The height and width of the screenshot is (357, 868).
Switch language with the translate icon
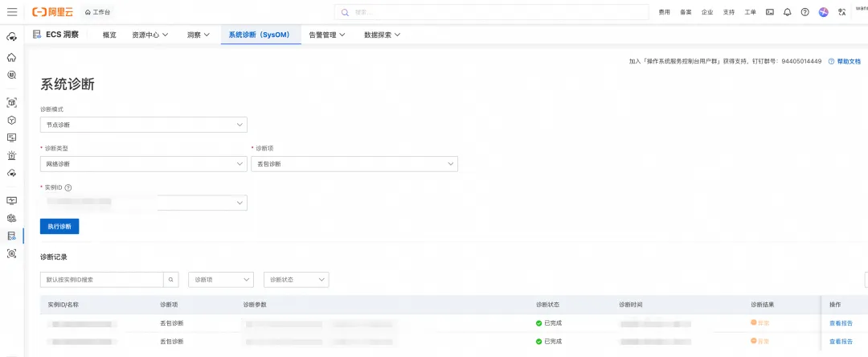tap(842, 12)
